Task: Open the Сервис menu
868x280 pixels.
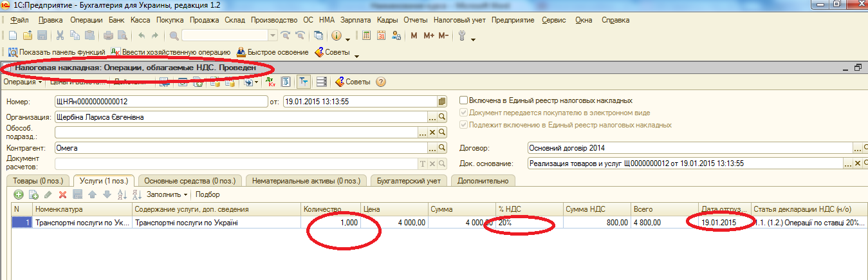Action: [554, 20]
